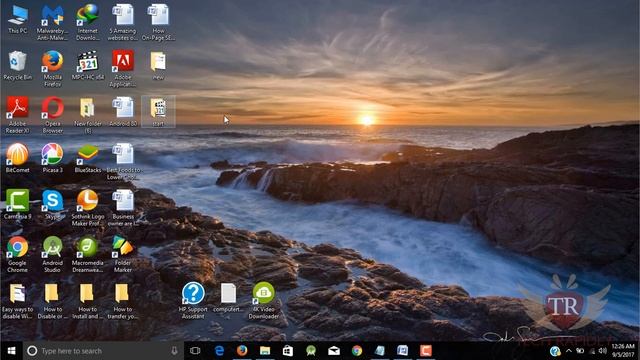The width and height of the screenshot is (640, 360).
Task: Select the 'New folder (6)' zipped folder
Action: coord(87,116)
